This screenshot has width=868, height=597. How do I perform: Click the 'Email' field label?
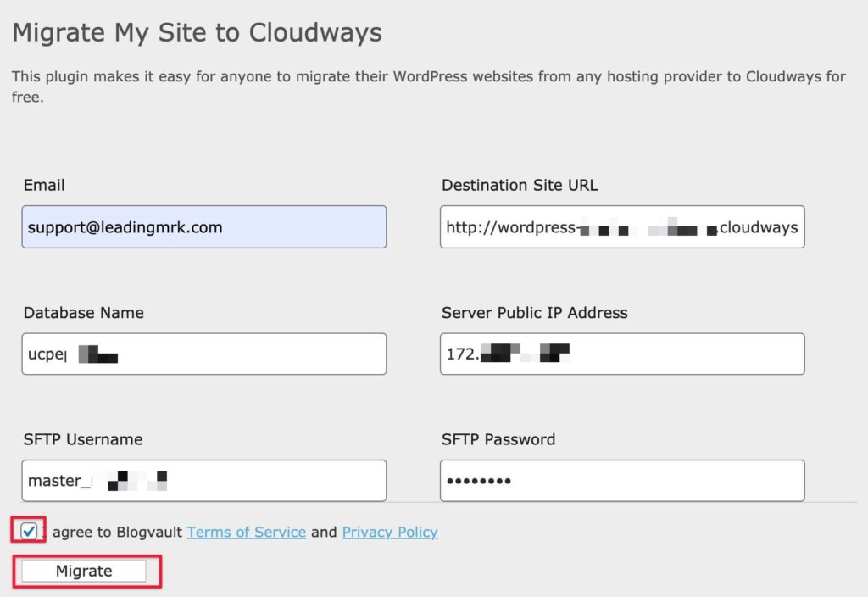(x=44, y=185)
